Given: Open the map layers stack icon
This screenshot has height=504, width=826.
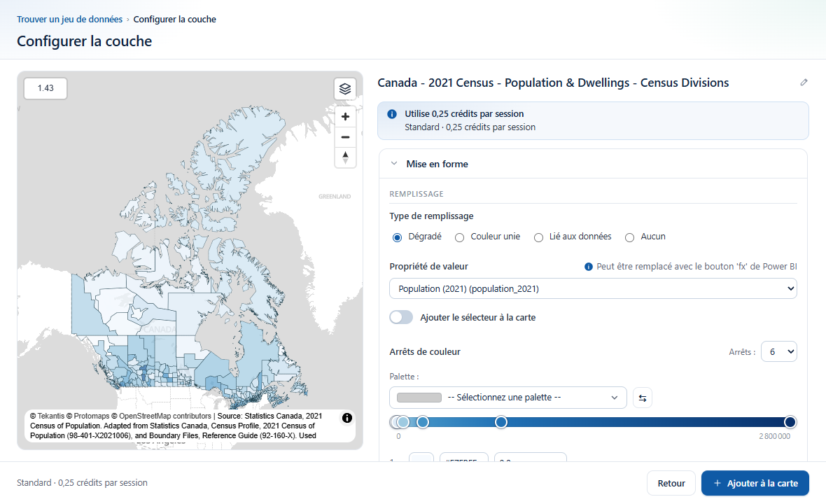Looking at the screenshot, I should 345,88.
